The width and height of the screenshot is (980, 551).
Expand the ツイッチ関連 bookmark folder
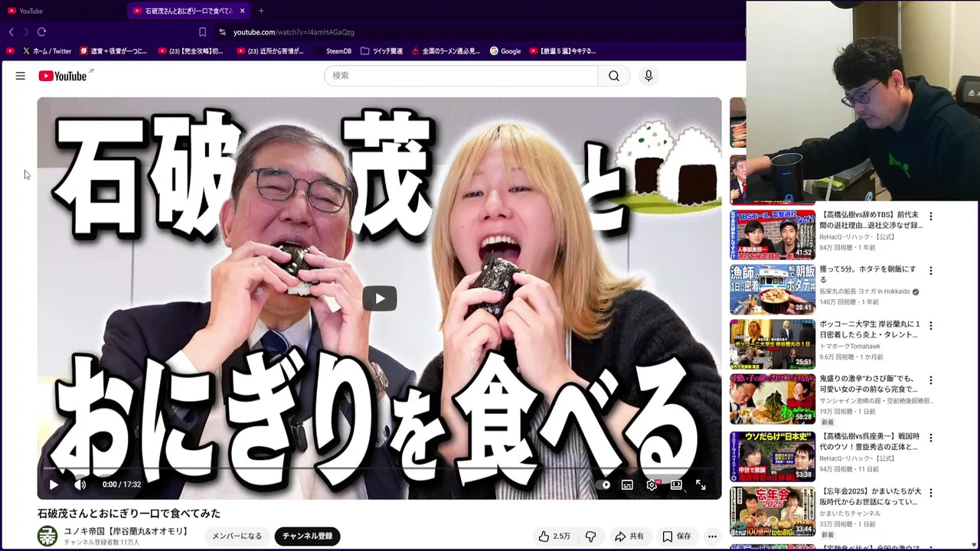click(381, 51)
